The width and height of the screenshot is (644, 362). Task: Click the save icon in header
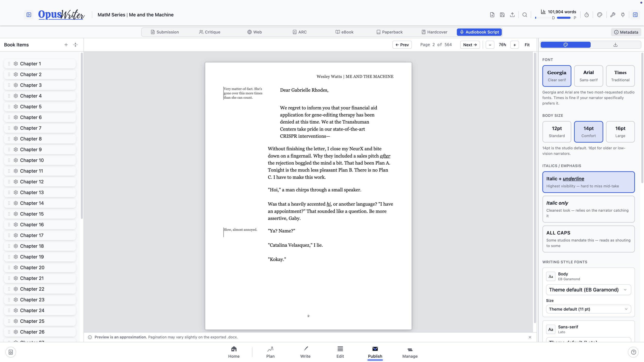pos(502,15)
